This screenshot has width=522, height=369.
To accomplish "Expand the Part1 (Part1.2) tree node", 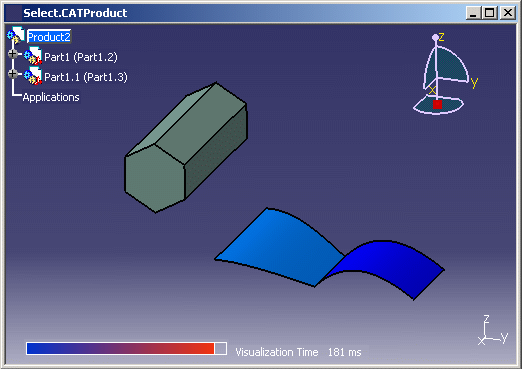I will (13, 54).
